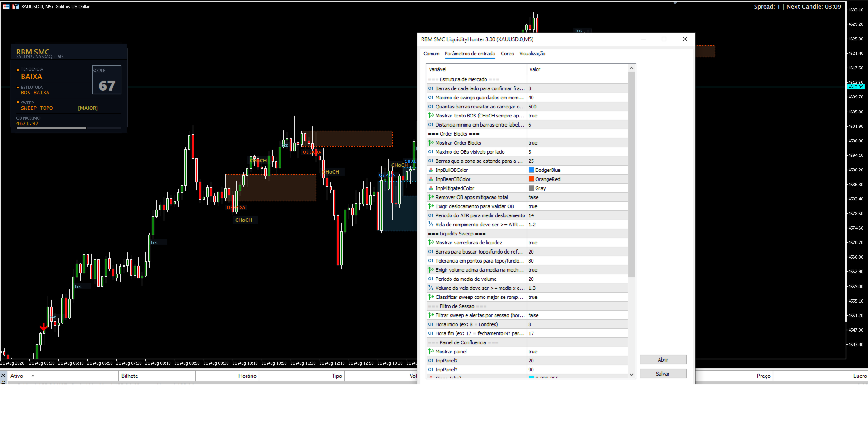Click the ½ double-type icon beside 'Volume da vela deve ser'
Screen dimensions: 868x430
[431, 288]
